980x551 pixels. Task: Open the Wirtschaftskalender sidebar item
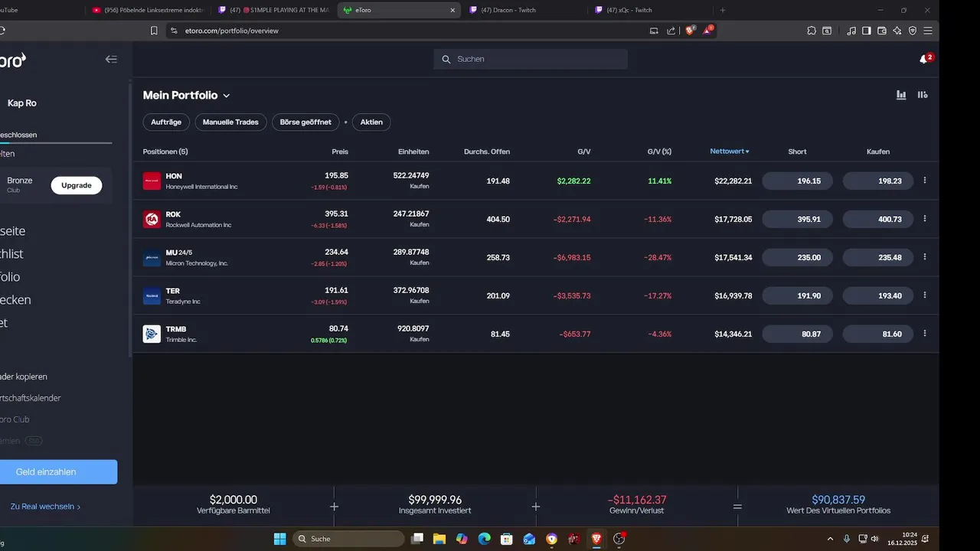pyautogui.click(x=31, y=398)
